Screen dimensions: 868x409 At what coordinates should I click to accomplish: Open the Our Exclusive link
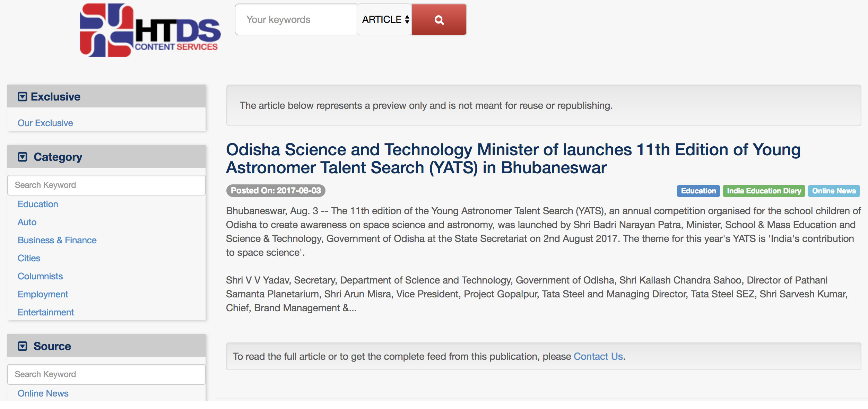pos(45,123)
